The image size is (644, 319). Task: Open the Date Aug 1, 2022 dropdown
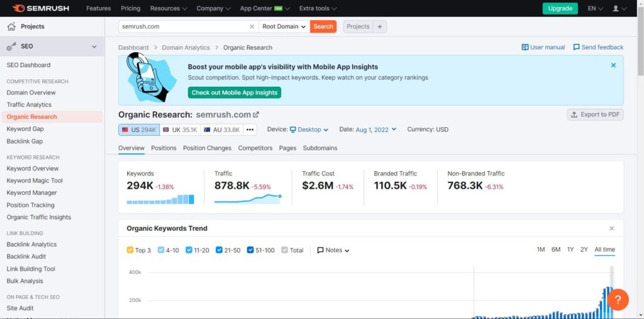[x=376, y=130]
